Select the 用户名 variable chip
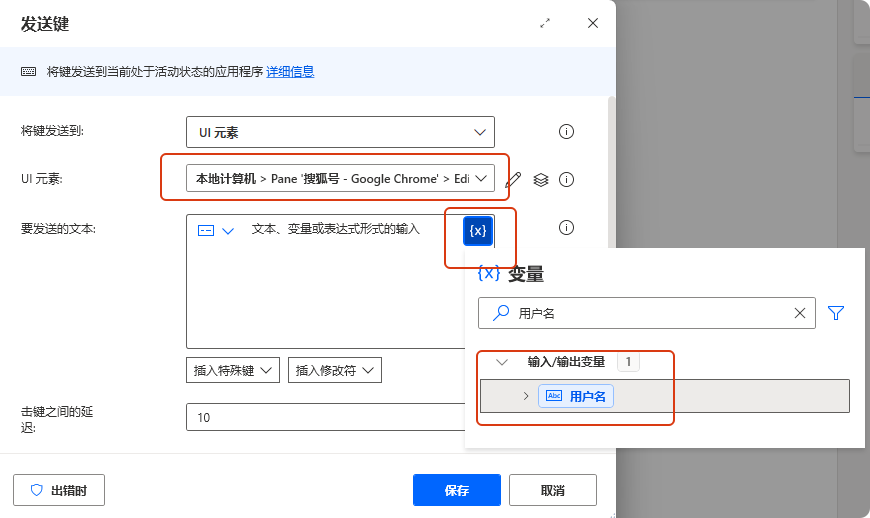Image resolution: width=870 pixels, height=518 pixels. click(576, 396)
